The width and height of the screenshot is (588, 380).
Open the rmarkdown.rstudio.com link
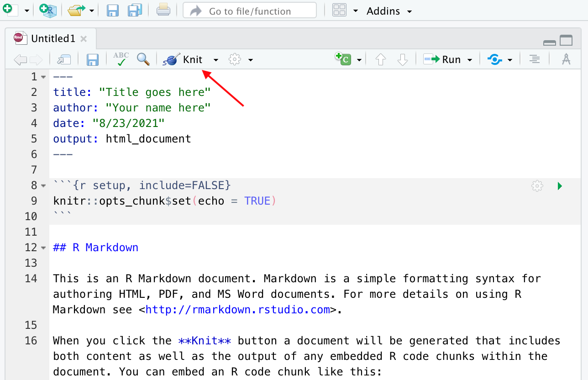click(238, 310)
